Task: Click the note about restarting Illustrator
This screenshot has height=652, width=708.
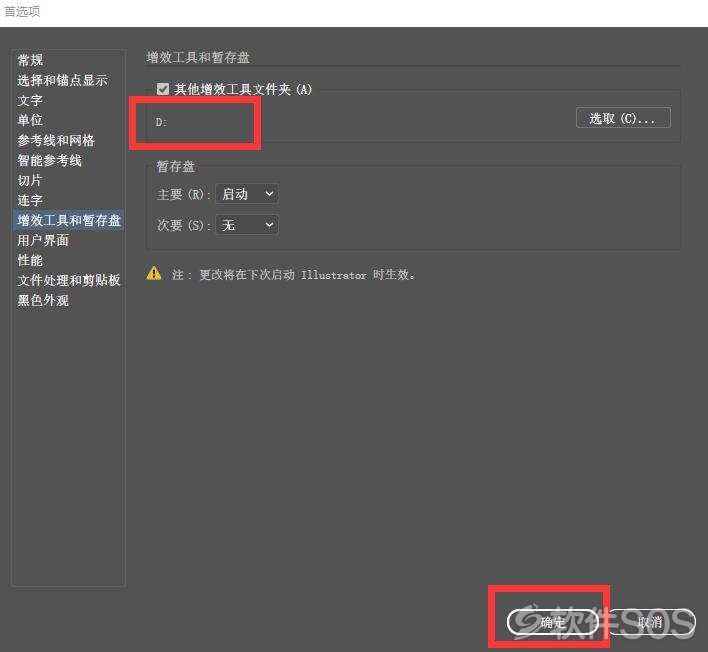Action: coord(293,275)
